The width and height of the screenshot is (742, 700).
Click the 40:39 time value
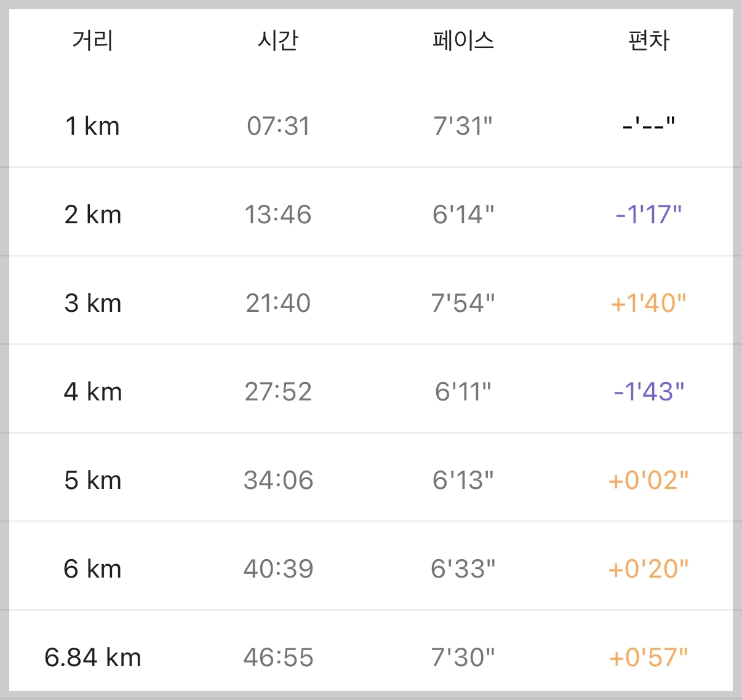click(278, 569)
